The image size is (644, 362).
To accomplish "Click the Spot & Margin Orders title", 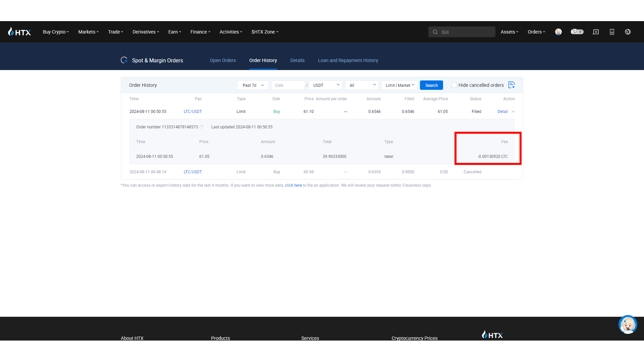I will pos(157,60).
